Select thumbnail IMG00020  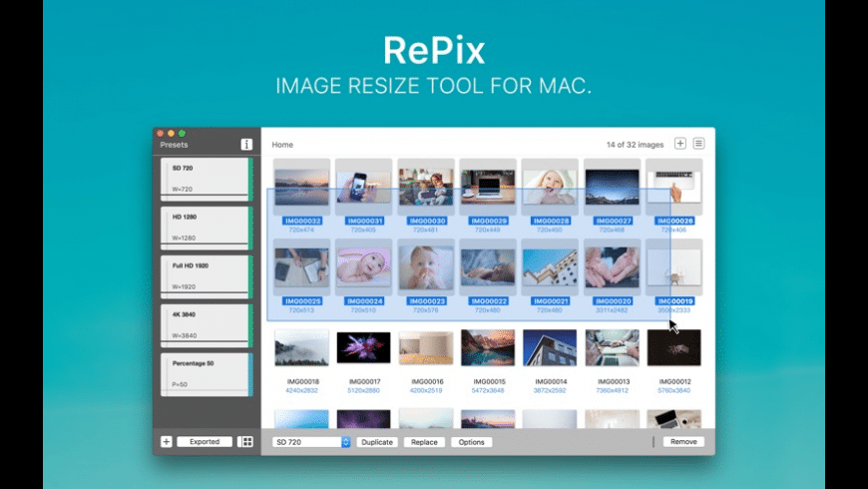pyautogui.click(x=612, y=267)
